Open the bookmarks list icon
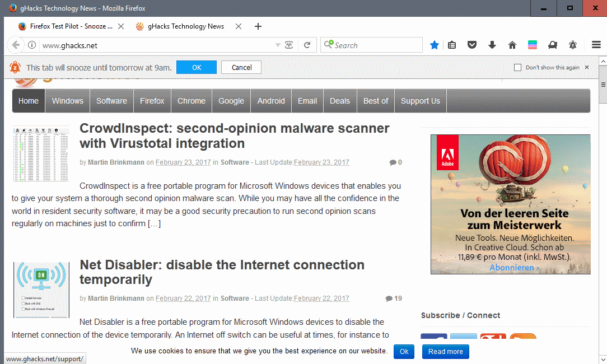Screen dimensions: 607x364 (452, 45)
